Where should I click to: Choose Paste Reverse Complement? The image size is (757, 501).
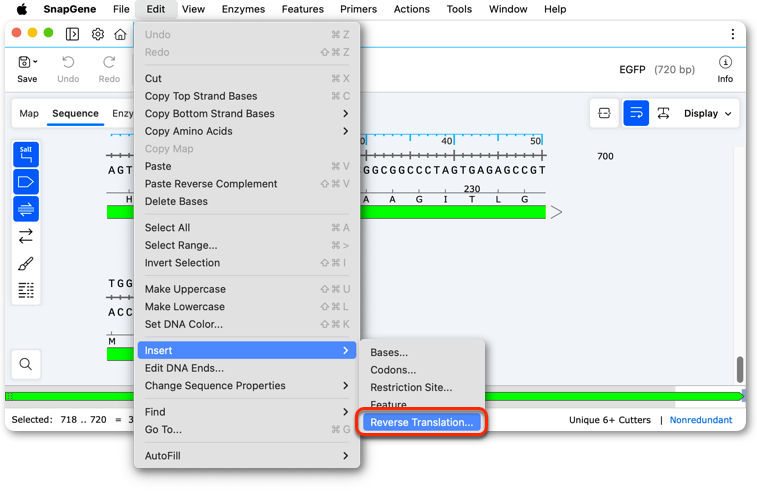coord(247,184)
